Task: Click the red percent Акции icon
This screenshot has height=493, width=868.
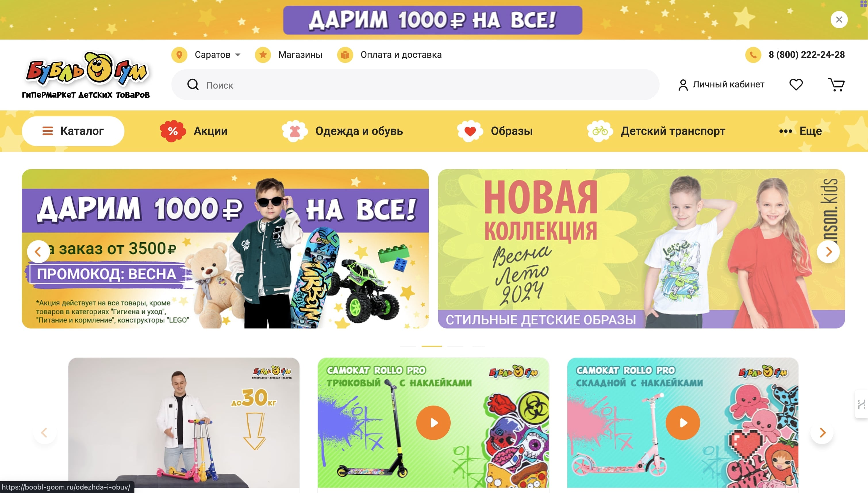Action: 172,131
